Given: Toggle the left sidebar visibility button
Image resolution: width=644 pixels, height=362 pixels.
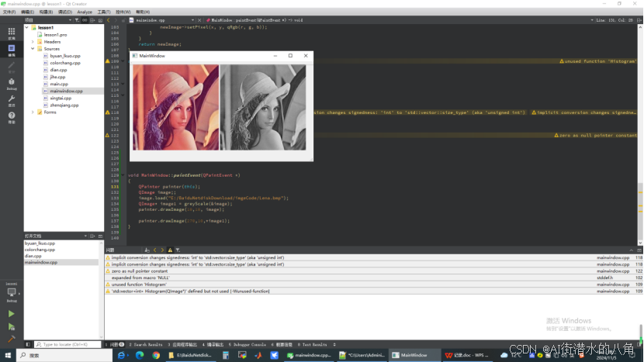Looking at the screenshot, I should click(28, 344).
